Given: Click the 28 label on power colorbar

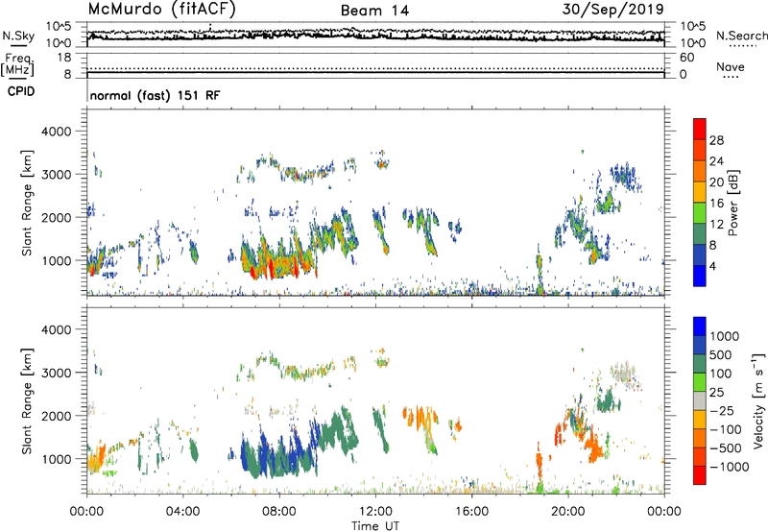Looking at the screenshot, I should point(716,140).
